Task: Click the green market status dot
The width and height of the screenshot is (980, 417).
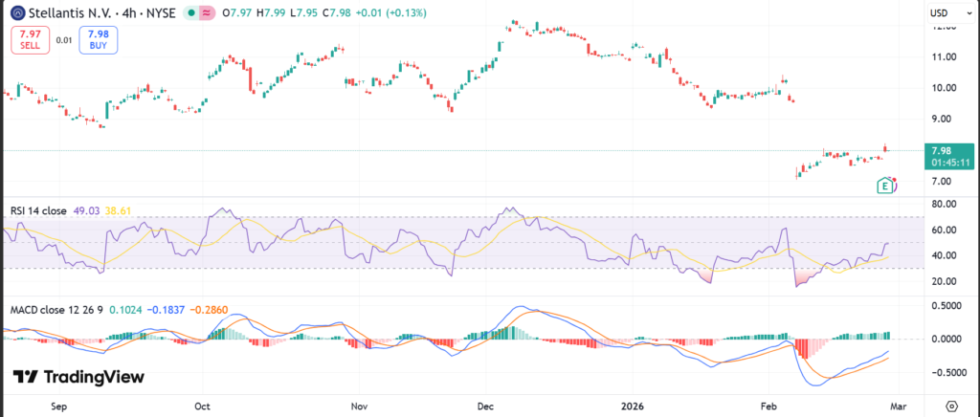Action: (191, 12)
